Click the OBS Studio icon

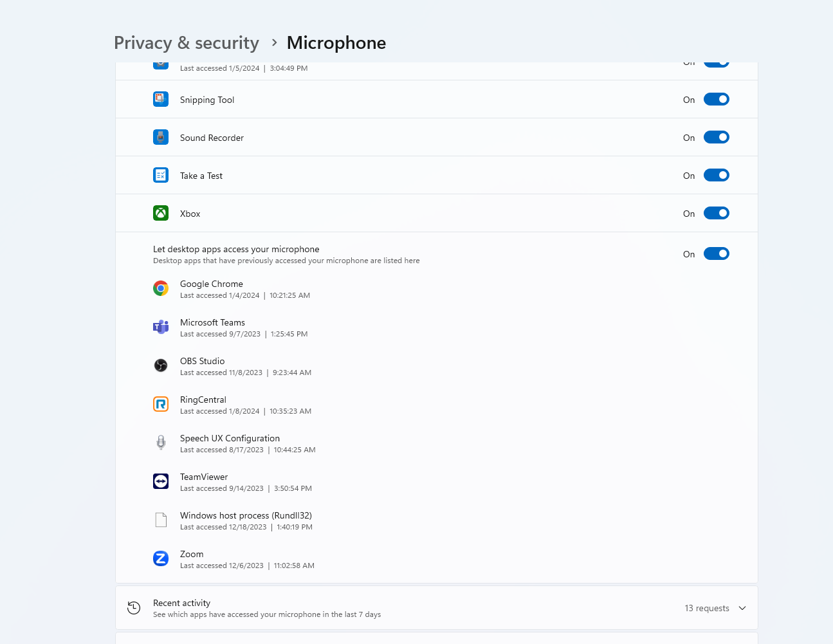161,365
